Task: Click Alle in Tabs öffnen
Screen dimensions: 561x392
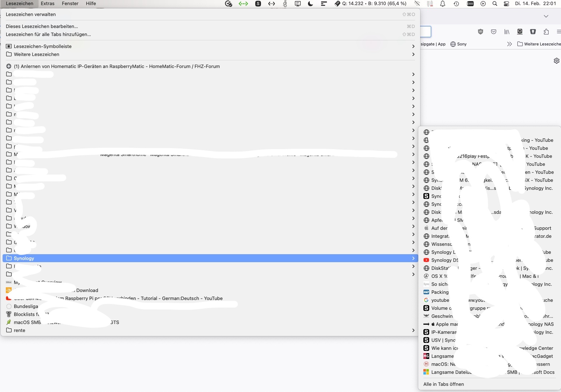Action: point(443,384)
